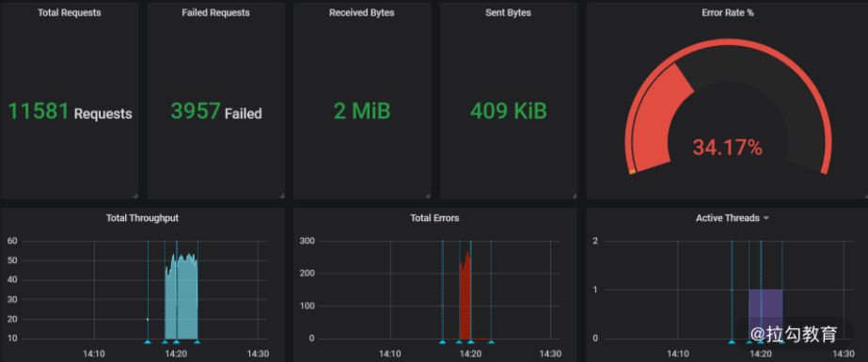Click the rightmost annotation marker under Total Errors
The image size is (868, 362).
click(491, 342)
